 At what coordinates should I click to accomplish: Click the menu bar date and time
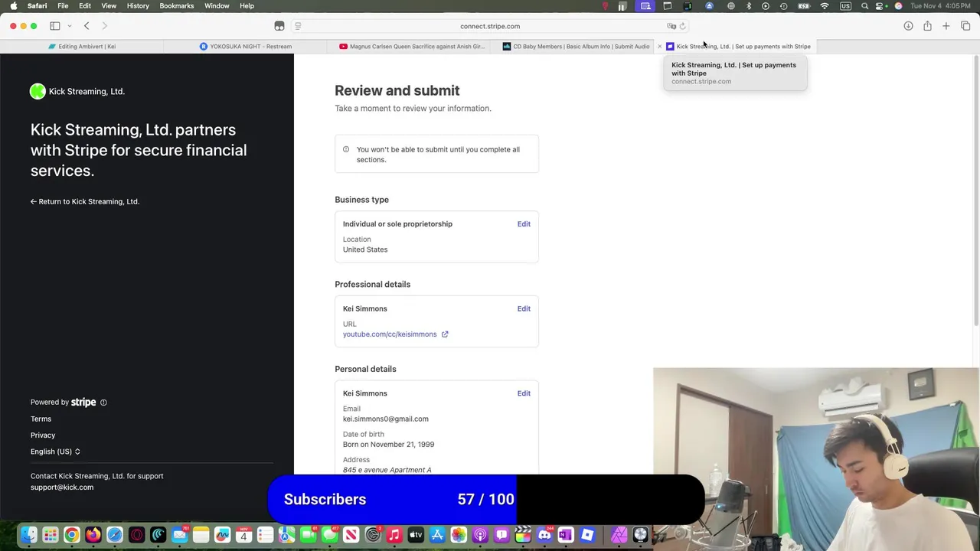click(941, 6)
